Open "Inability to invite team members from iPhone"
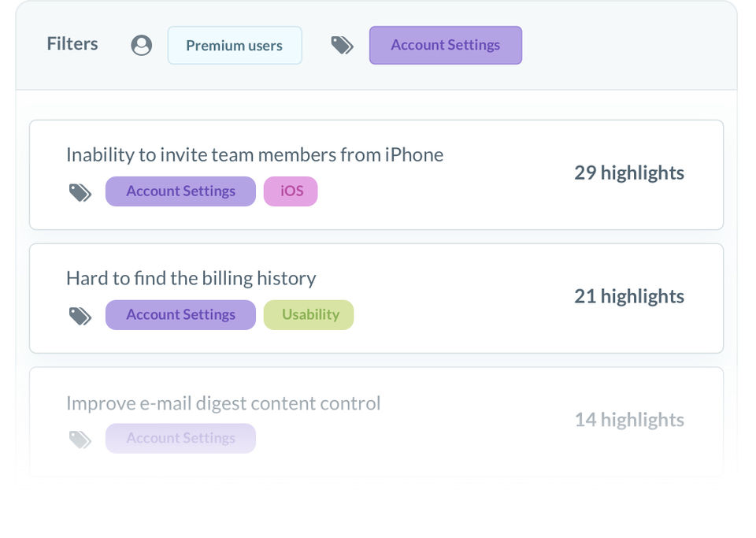This screenshot has width=756, height=538. tap(254, 155)
